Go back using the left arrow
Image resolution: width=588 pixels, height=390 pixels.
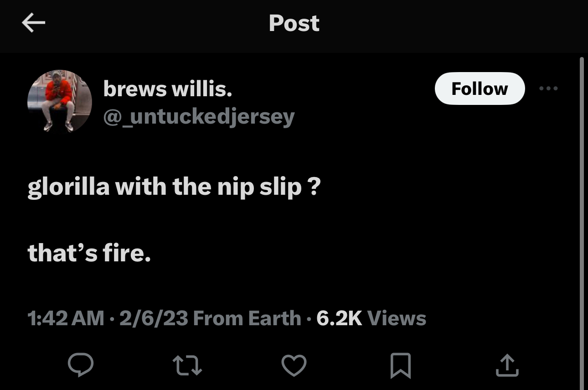(33, 23)
